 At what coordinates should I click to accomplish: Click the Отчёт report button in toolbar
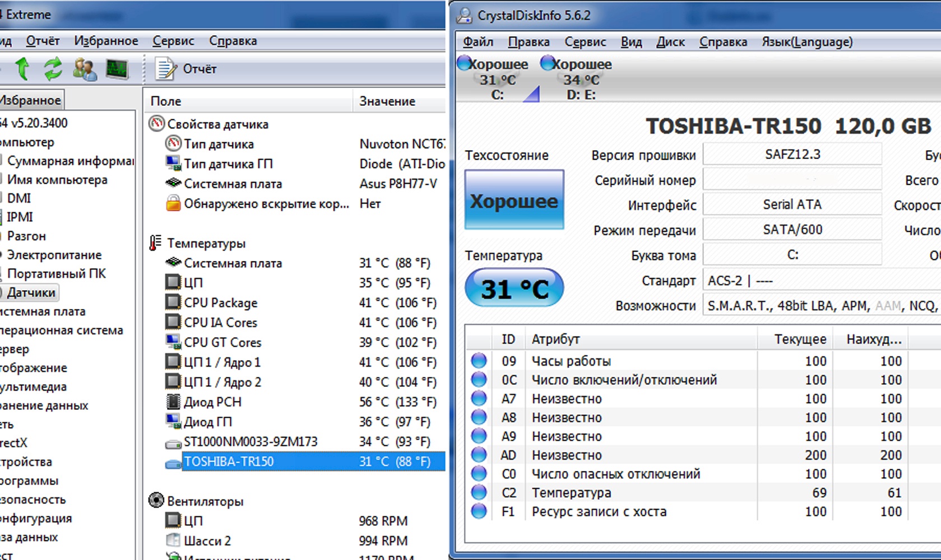187,69
